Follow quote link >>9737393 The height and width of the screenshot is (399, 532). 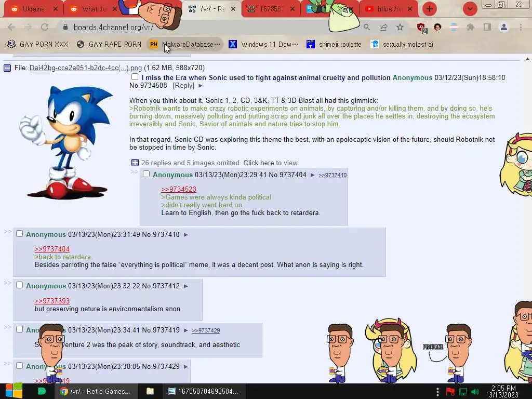pyautogui.click(x=52, y=301)
